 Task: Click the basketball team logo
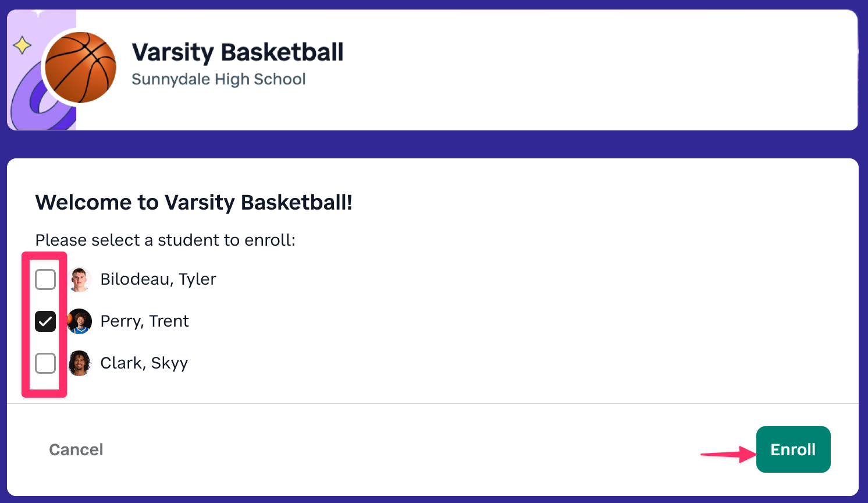click(x=81, y=68)
